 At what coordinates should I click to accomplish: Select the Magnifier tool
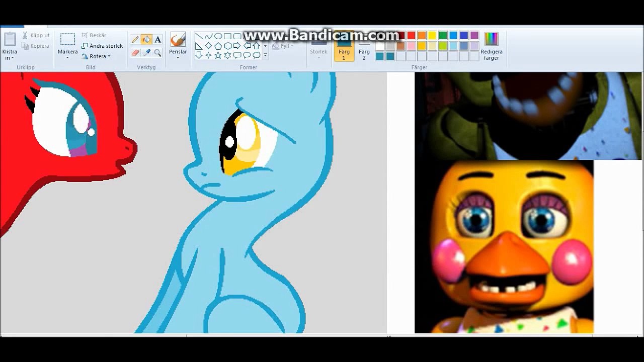(157, 52)
